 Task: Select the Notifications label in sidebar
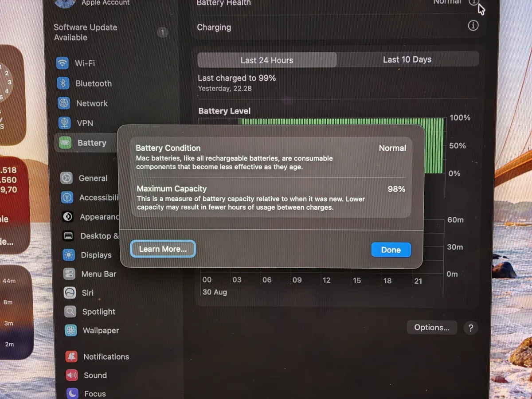(106, 356)
